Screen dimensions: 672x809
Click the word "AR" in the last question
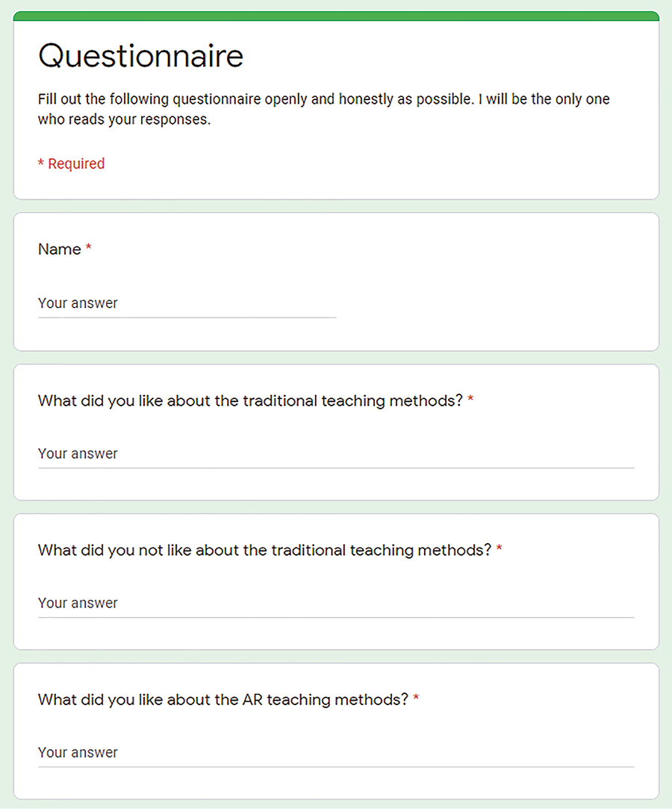coord(252,700)
